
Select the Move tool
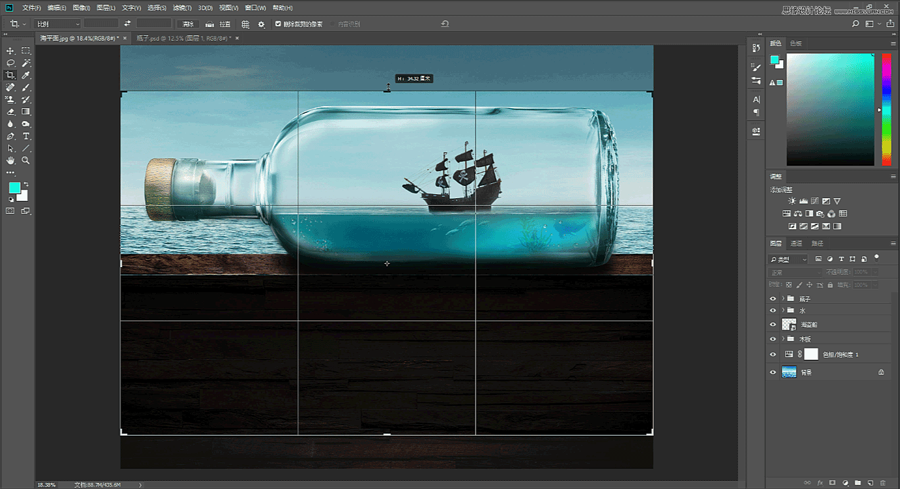pyautogui.click(x=11, y=50)
